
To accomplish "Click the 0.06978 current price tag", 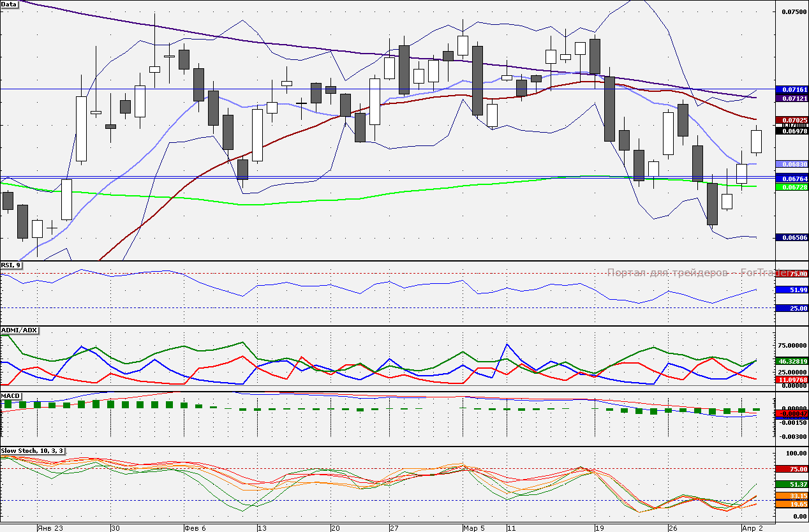I will click(791, 131).
